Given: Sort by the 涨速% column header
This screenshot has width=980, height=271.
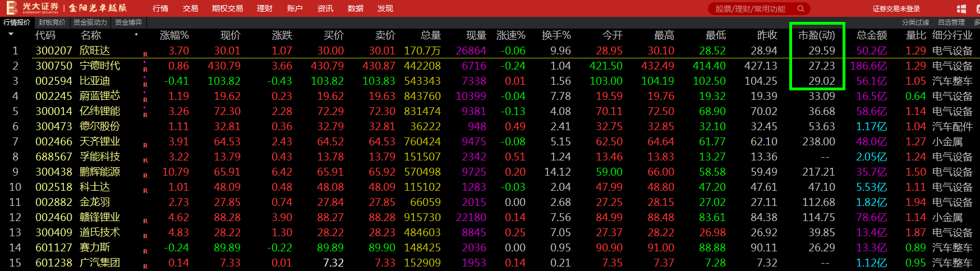Looking at the screenshot, I should (511, 35).
